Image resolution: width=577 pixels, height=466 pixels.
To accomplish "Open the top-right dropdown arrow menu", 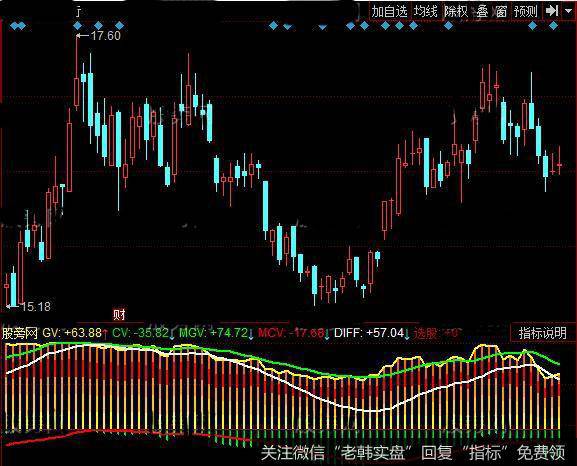I will 568,11.
